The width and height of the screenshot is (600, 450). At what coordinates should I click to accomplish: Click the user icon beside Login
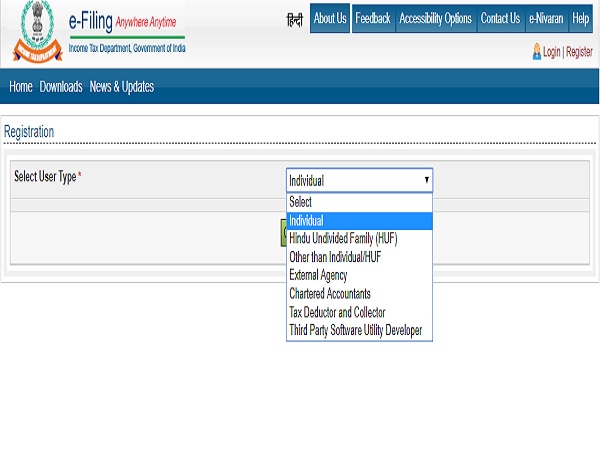(x=537, y=51)
